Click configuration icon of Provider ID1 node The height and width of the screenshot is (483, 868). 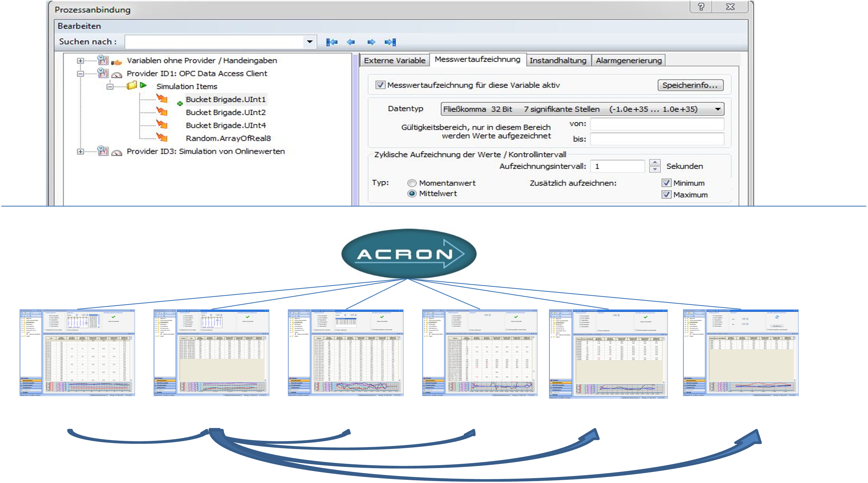click(x=103, y=73)
